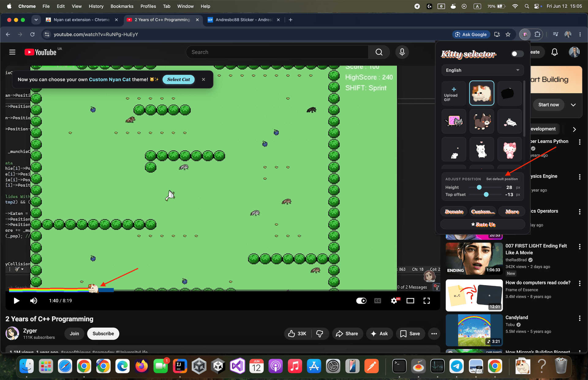Open video settings gear
Viewport: 588px width, 380px height.
pos(394,301)
